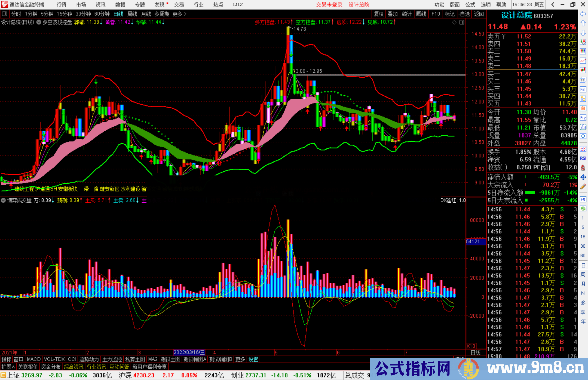Click the 交易未登录 link
This screenshot has height=380, width=588.
tap(329, 5)
